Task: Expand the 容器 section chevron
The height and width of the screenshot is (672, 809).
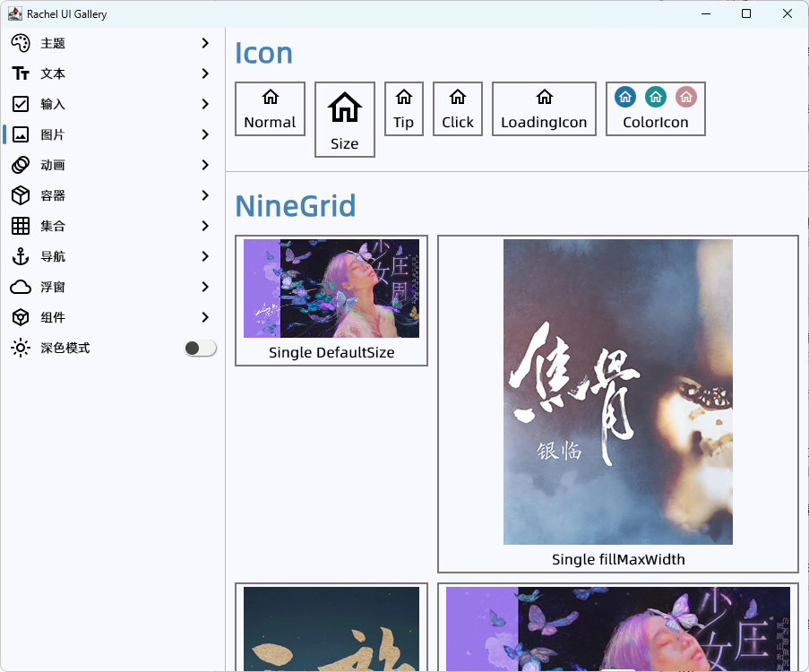Action: click(x=205, y=195)
